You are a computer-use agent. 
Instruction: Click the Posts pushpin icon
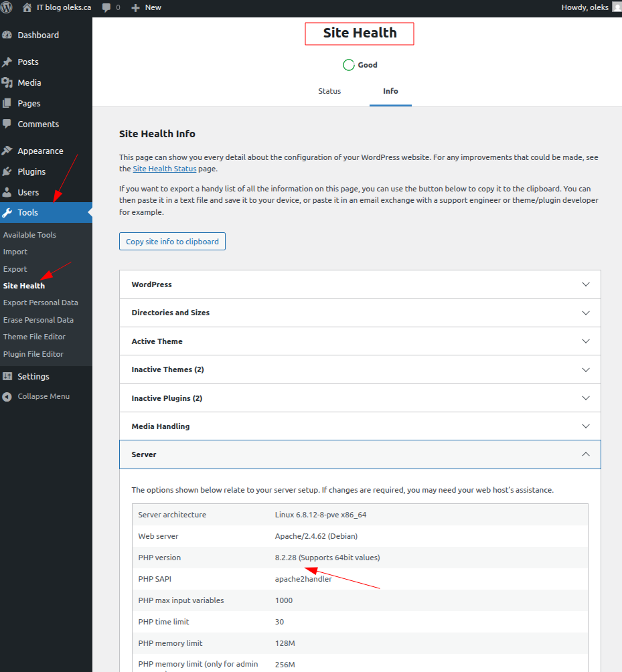coord(7,62)
